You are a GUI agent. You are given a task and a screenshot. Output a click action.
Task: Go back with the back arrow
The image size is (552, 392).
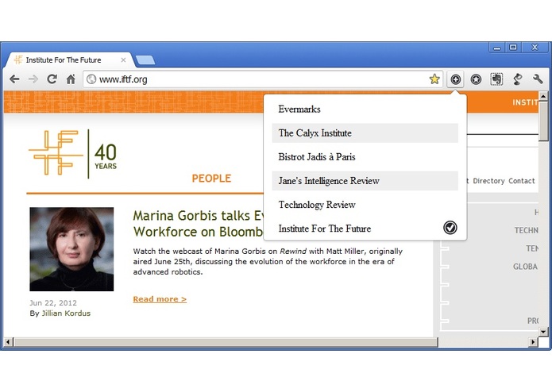[x=14, y=79]
